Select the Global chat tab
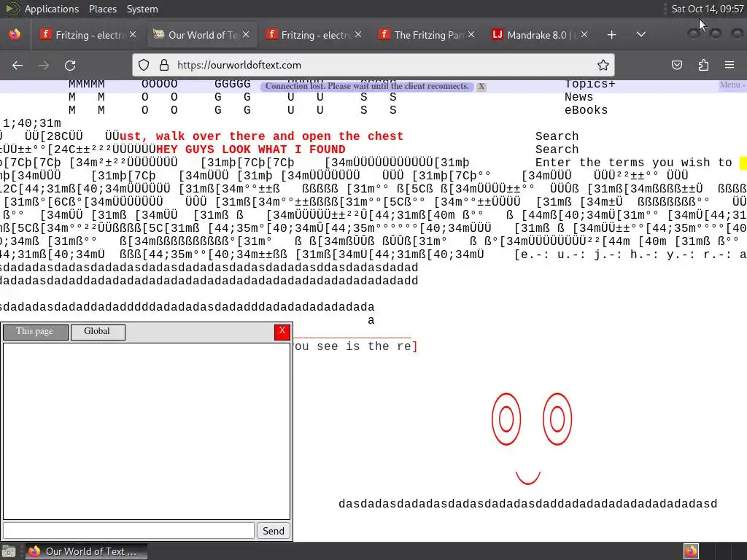This screenshot has height=560, width=747. point(98,332)
